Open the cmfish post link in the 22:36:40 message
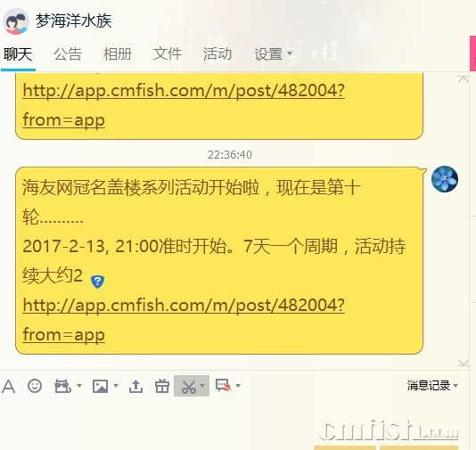Image resolution: width=476 pixels, height=450 pixels. click(x=184, y=320)
